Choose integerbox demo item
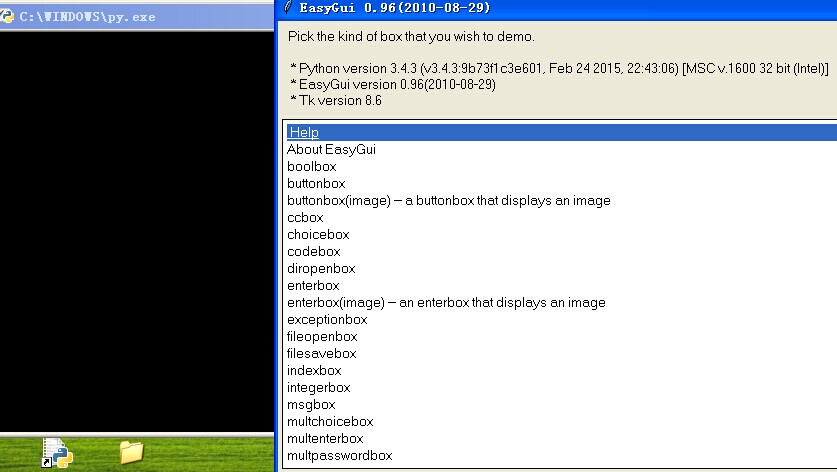 point(318,387)
